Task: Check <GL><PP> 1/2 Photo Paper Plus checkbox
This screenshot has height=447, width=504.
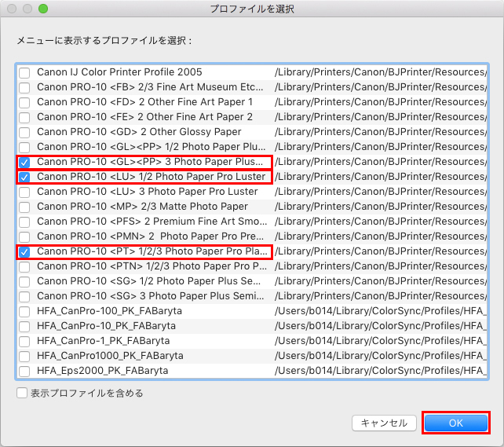Action: pos(24,147)
